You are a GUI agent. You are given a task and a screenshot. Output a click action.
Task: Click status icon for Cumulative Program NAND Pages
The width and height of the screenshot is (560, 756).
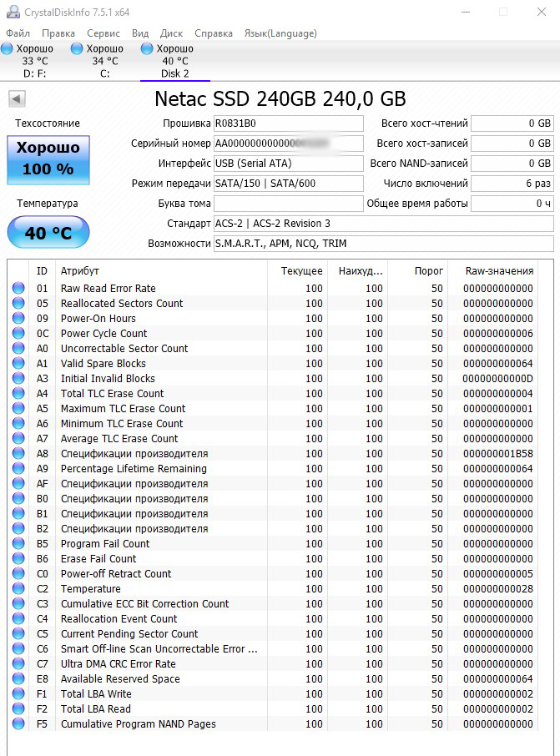18,723
